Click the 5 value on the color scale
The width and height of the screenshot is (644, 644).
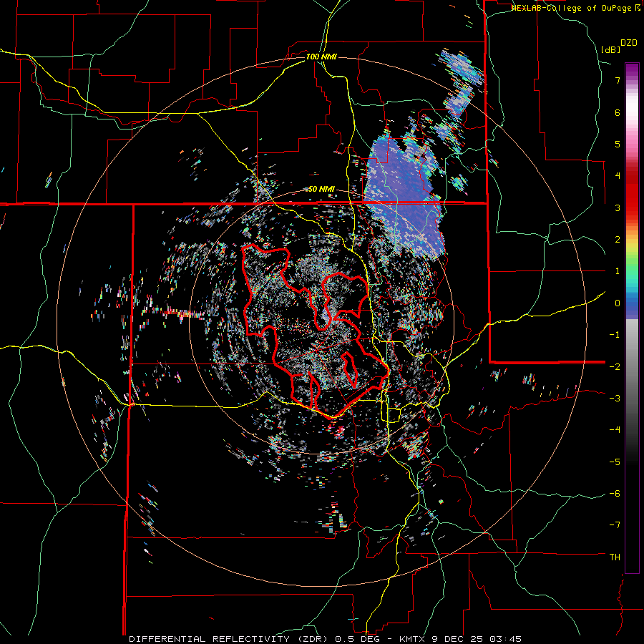pos(618,144)
